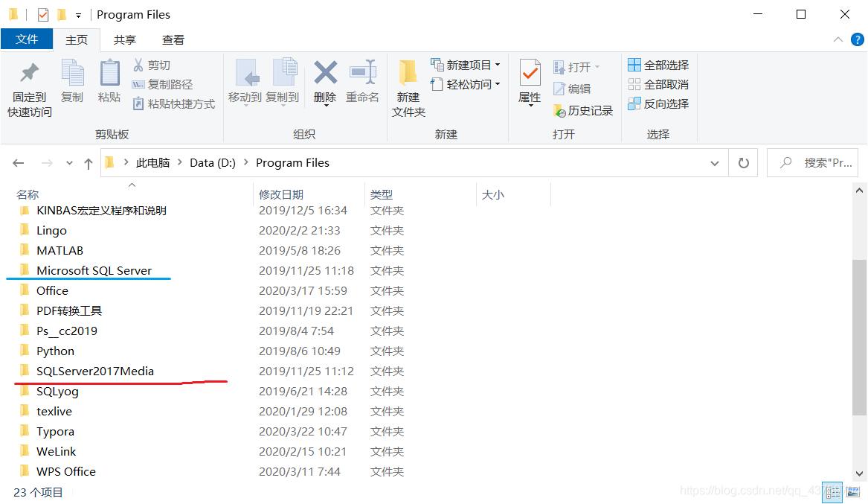Create a New folder (新建文件夹)

[408, 89]
